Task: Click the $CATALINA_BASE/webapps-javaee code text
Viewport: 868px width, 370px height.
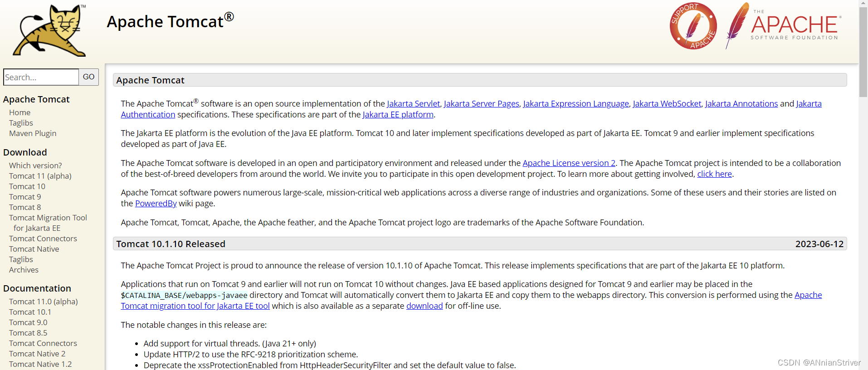Action: click(x=184, y=296)
